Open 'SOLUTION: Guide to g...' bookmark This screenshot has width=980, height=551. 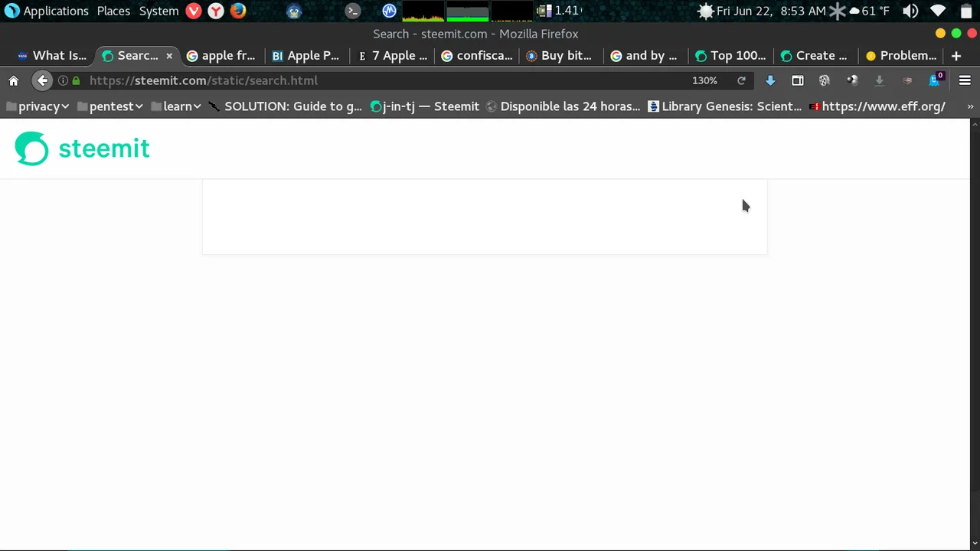286,106
